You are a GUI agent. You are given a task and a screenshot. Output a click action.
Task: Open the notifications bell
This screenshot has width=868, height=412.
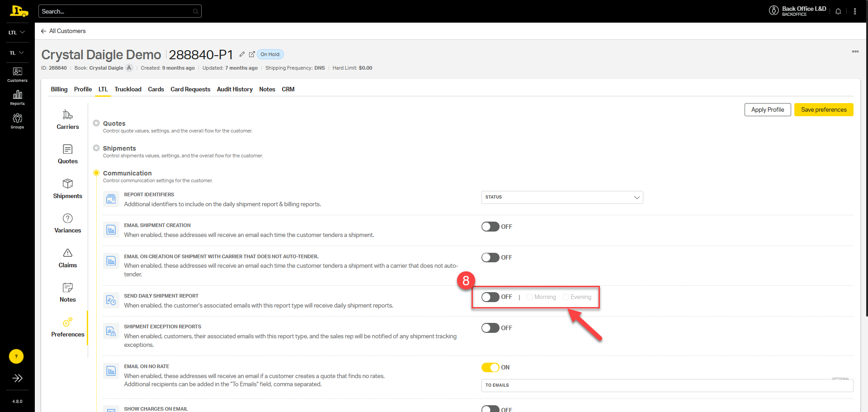pos(838,11)
